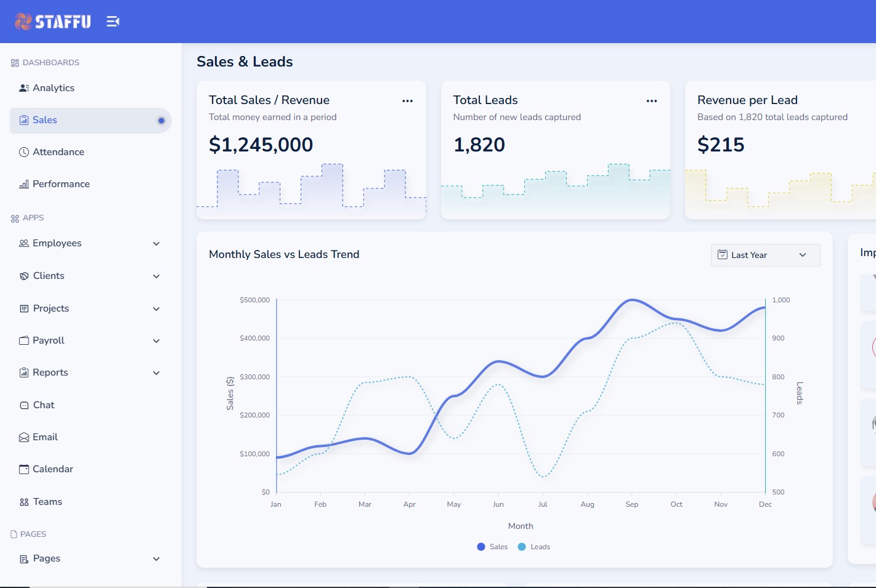The width and height of the screenshot is (876, 588).
Task: Expand the Payroll menu chevron
Action: [x=156, y=341]
